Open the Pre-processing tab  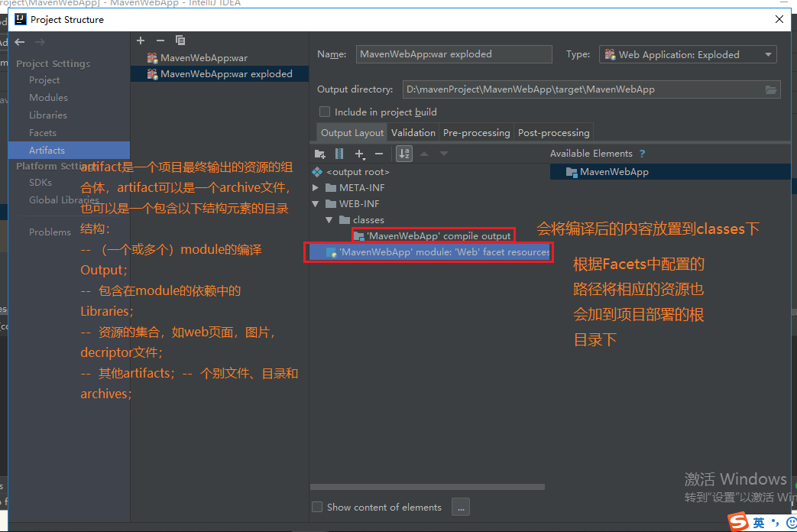click(x=476, y=133)
